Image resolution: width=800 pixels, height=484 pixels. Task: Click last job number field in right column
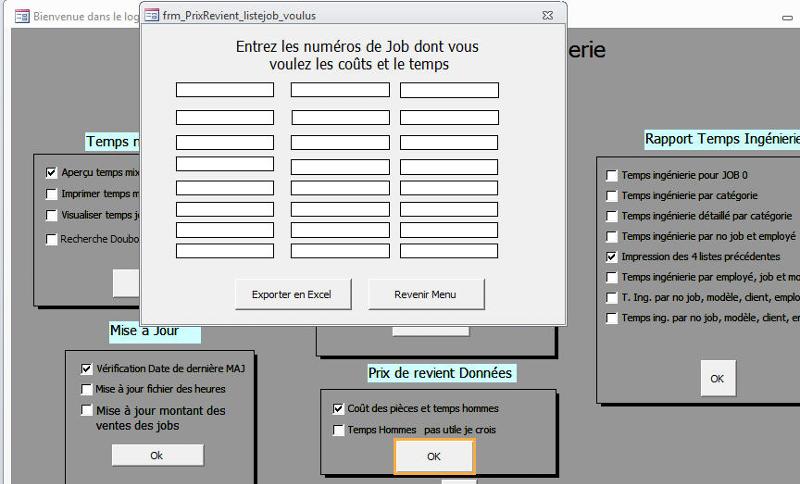449,250
